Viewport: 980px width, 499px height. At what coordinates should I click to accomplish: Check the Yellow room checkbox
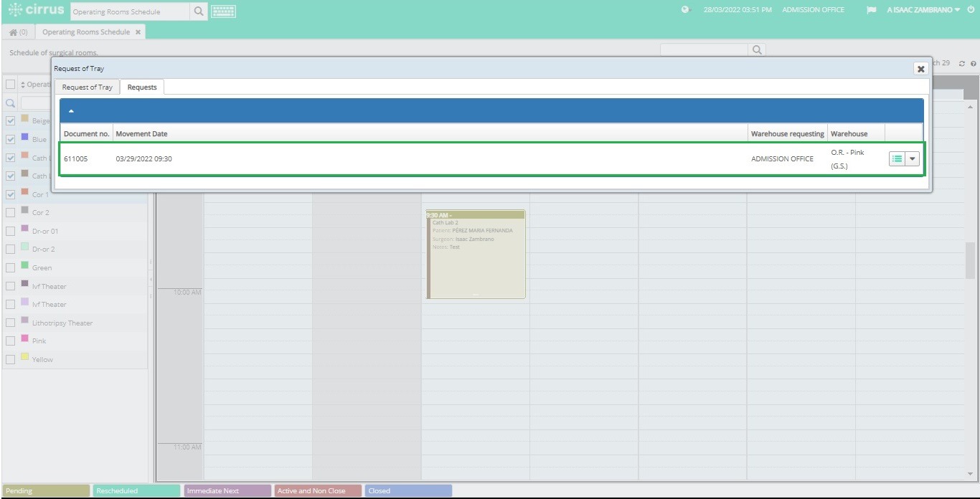click(11, 359)
